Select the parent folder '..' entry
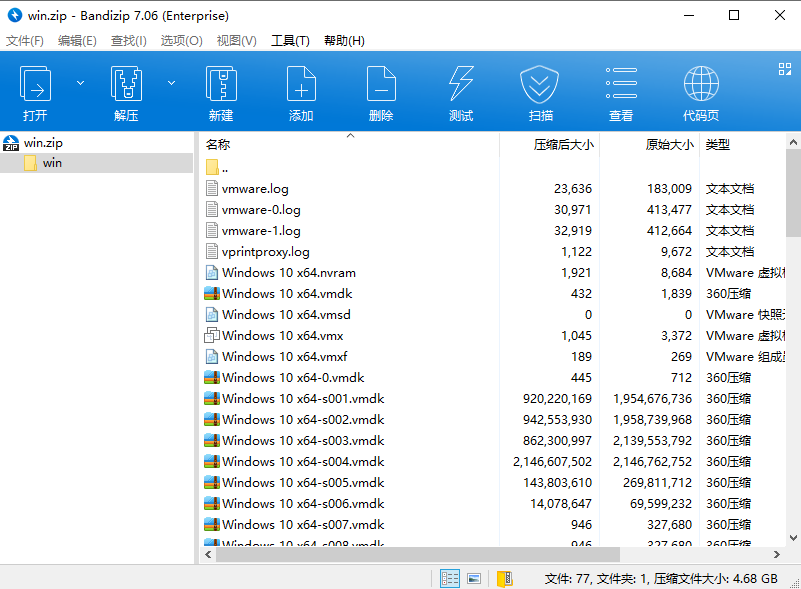This screenshot has height=589, width=801. pos(217,168)
